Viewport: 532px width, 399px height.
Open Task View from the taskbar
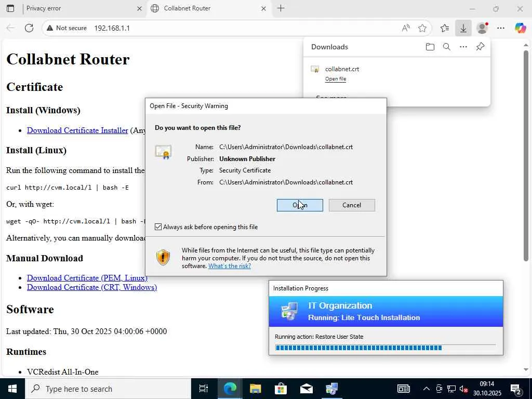pyautogui.click(x=203, y=389)
